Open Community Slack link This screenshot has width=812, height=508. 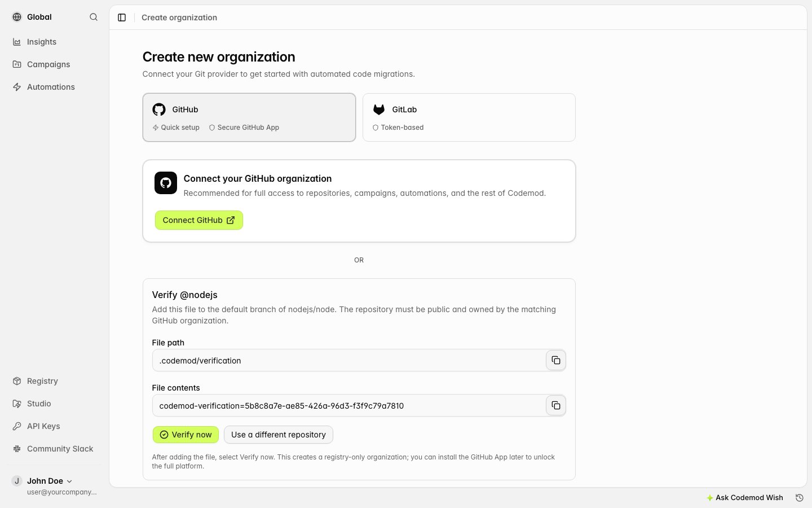pos(54,449)
